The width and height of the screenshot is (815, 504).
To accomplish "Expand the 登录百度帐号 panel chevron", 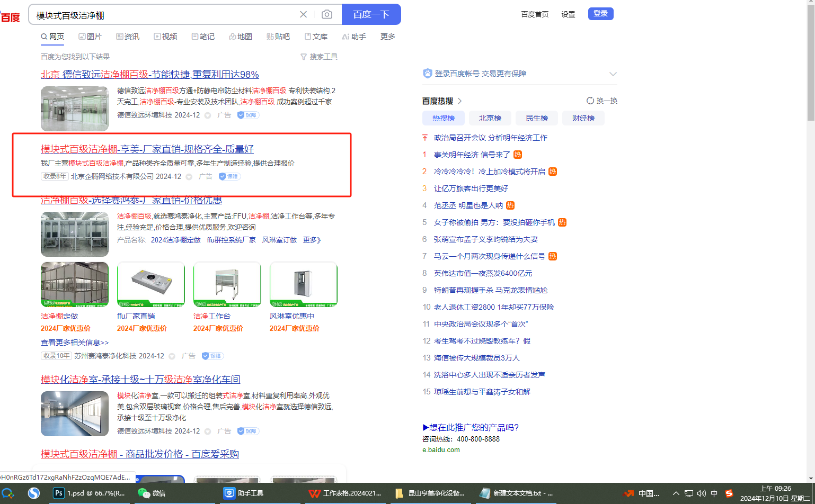I will [613, 74].
